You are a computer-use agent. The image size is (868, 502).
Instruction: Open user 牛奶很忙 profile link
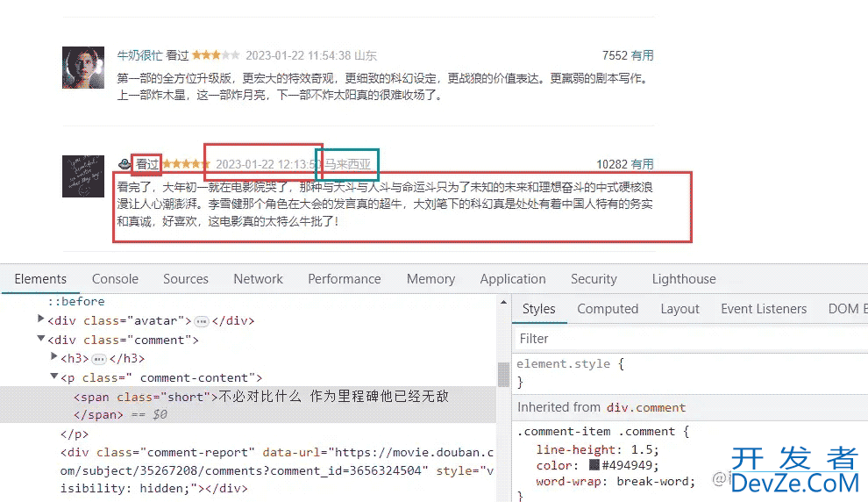(139, 55)
